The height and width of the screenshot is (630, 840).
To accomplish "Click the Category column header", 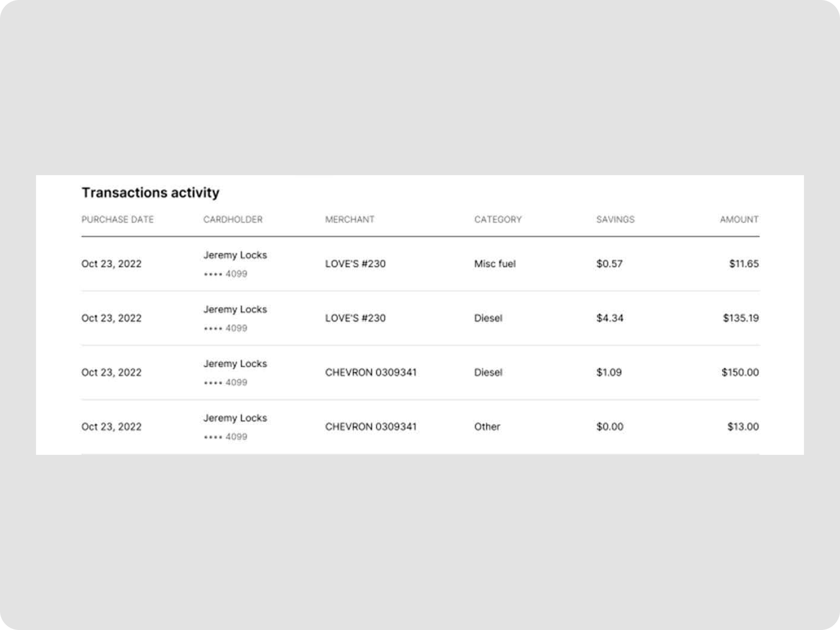I will click(x=498, y=219).
